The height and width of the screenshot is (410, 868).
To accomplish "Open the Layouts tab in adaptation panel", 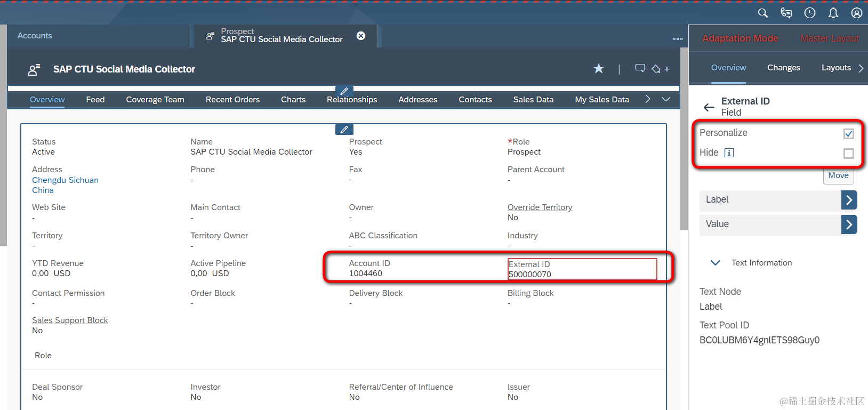I will 836,68.
